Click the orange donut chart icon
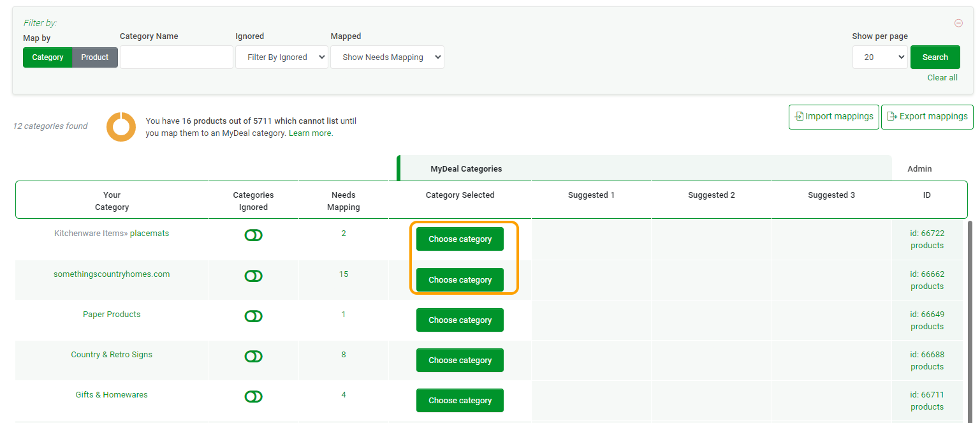 click(121, 126)
